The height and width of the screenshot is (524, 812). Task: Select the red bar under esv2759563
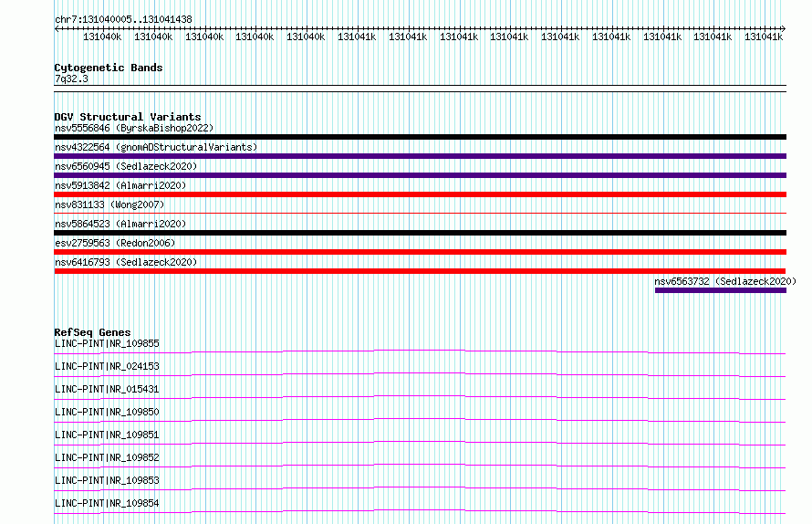[x=420, y=252]
